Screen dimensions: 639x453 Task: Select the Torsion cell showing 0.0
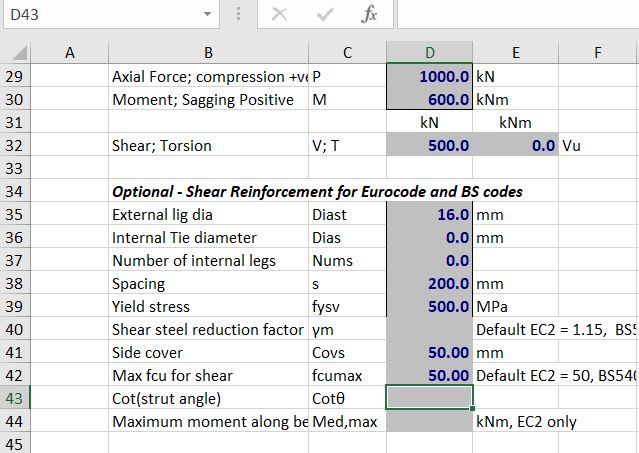515,145
